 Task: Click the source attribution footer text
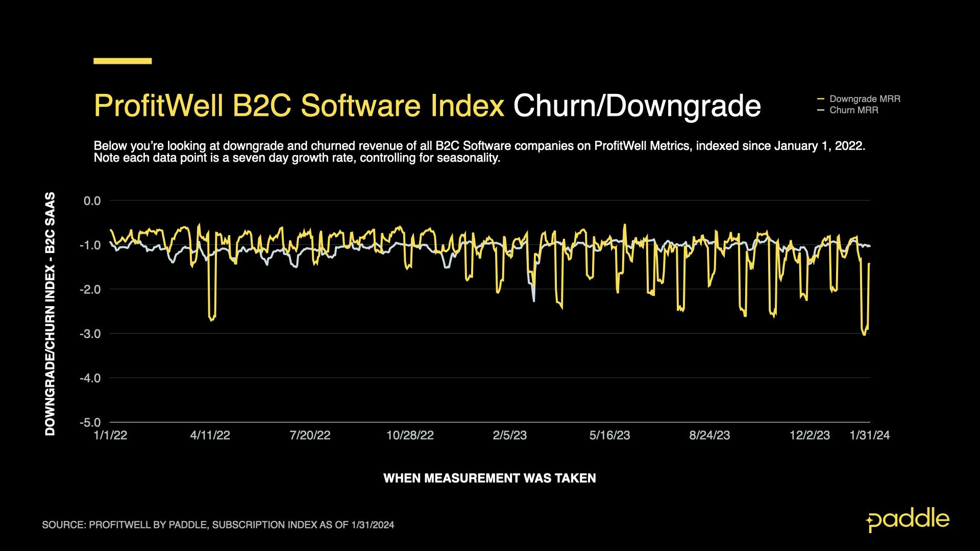pos(218,525)
